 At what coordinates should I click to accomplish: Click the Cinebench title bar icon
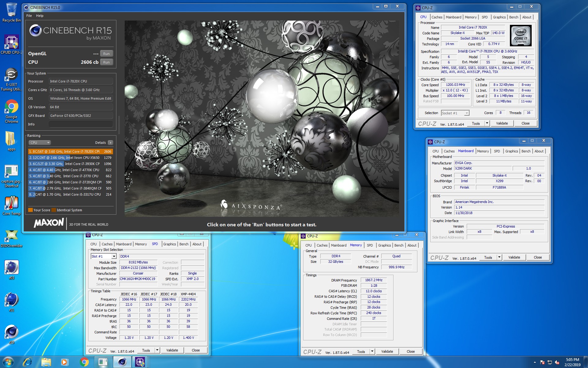26,7
